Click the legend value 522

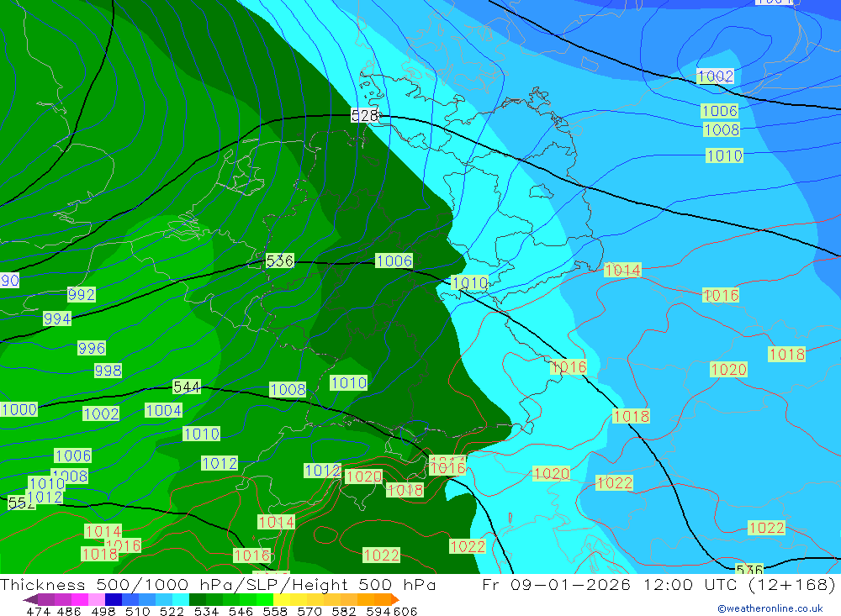click(172, 611)
